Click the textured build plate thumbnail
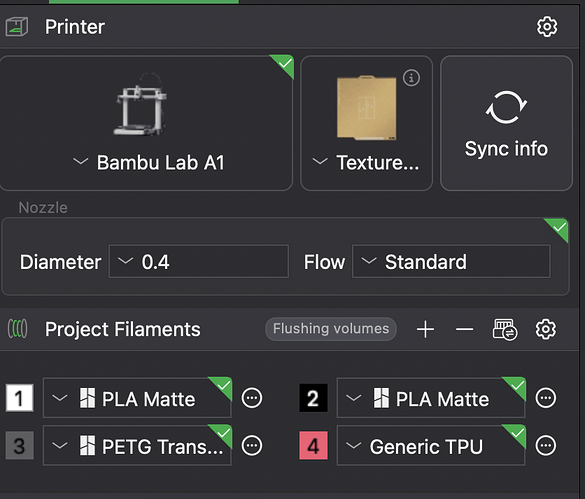The width and height of the screenshot is (585, 499). coord(366,108)
